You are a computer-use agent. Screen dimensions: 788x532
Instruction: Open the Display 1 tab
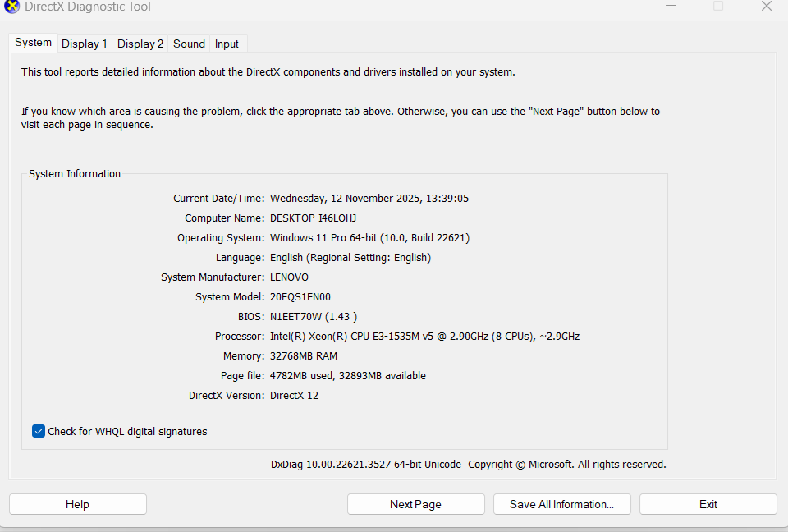point(84,44)
